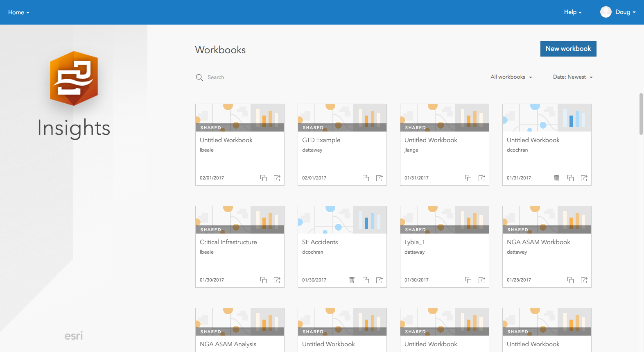
Task: Click the Doug user avatar
Action: [x=606, y=12]
